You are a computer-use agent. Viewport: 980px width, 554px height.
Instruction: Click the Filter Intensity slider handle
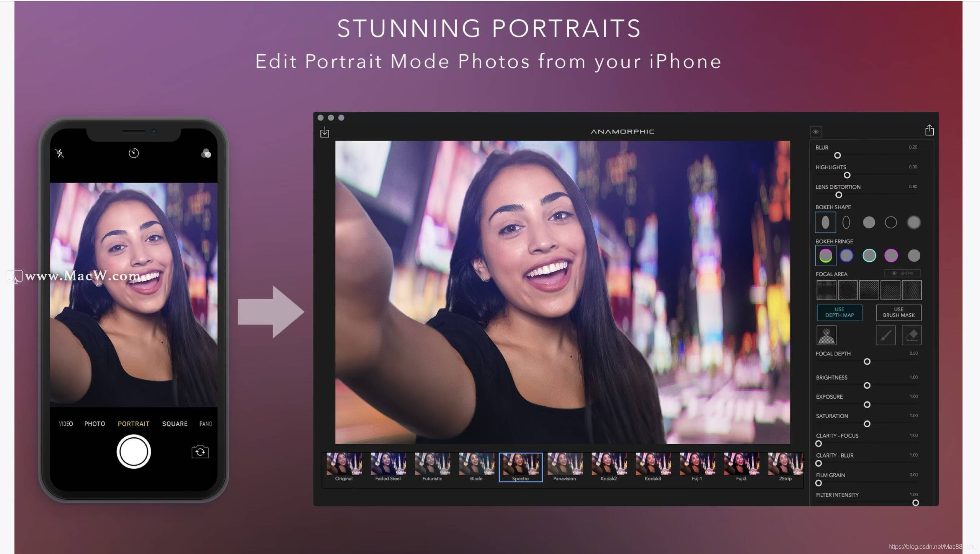pos(915,503)
